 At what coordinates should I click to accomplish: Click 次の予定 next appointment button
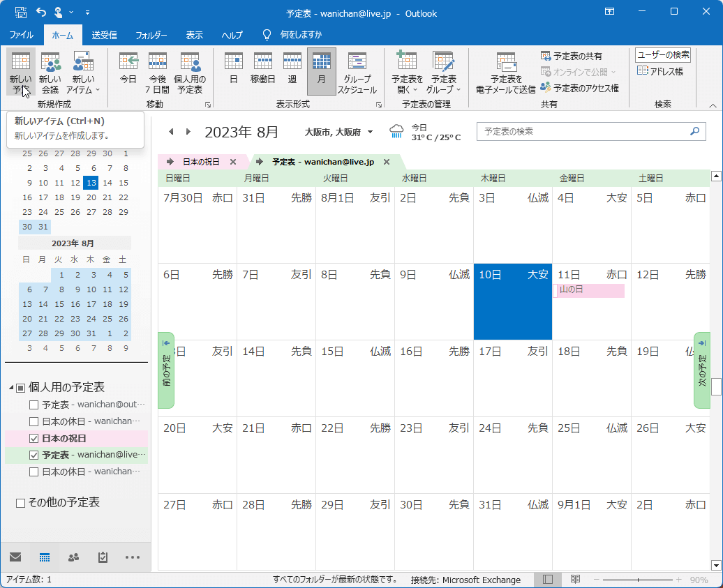click(702, 370)
